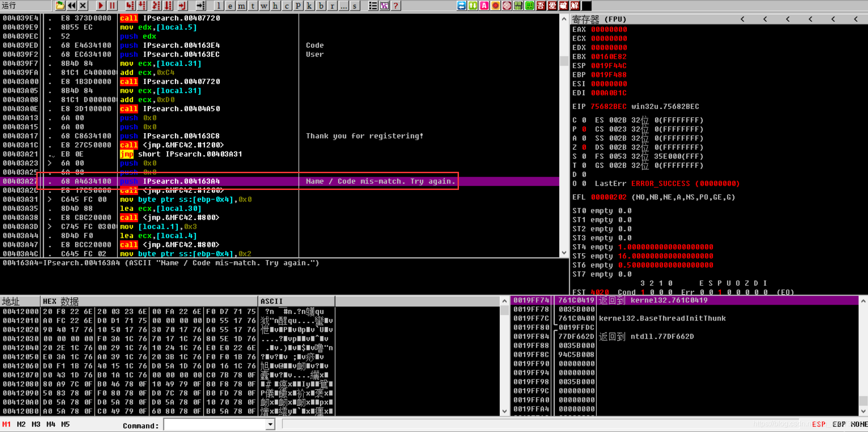Switch to memory dump M2
Image resolution: width=868 pixels, height=432 pixels.
pos(21,424)
